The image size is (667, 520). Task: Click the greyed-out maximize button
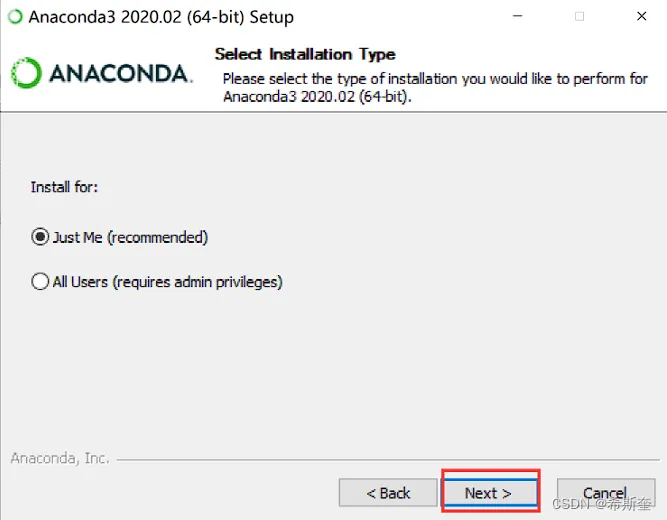tap(579, 16)
